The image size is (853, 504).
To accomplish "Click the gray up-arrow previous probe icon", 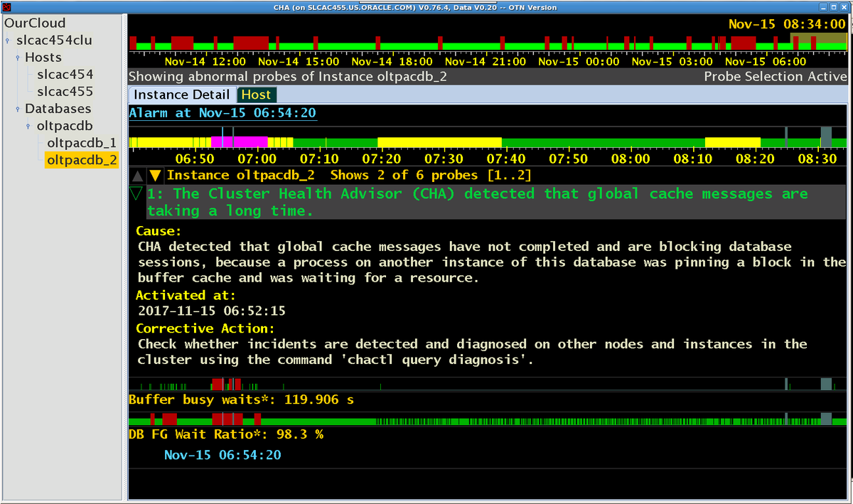I will tap(138, 176).
